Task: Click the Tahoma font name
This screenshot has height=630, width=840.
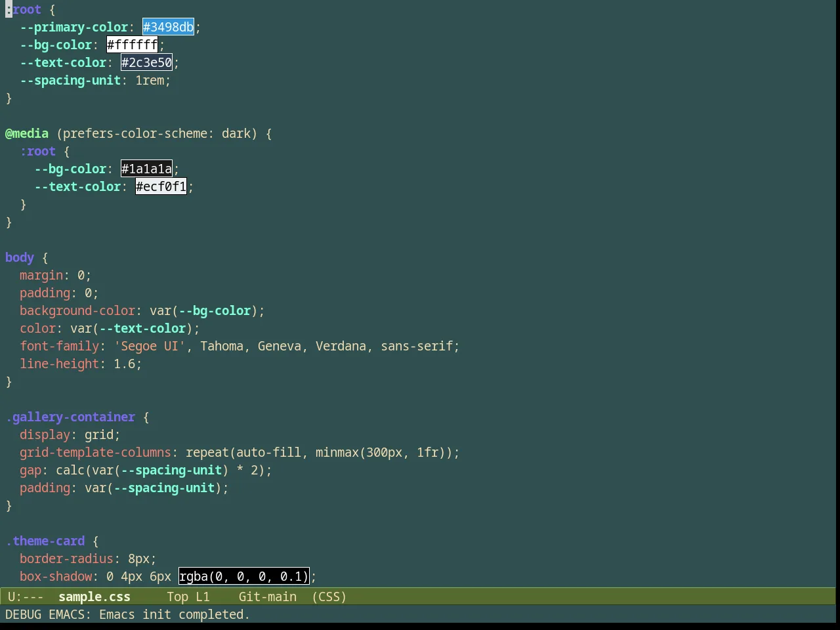Action: pyautogui.click(x=222, y=346)
